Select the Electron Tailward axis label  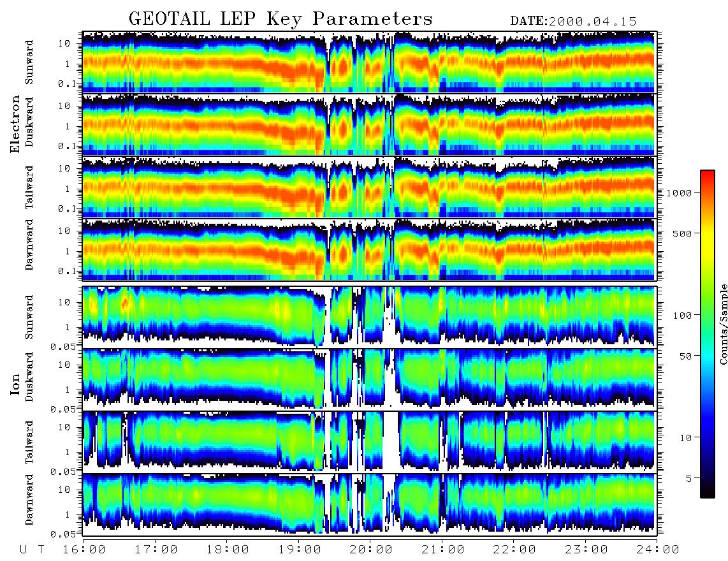pyautogui.click(x=29, y=187)
